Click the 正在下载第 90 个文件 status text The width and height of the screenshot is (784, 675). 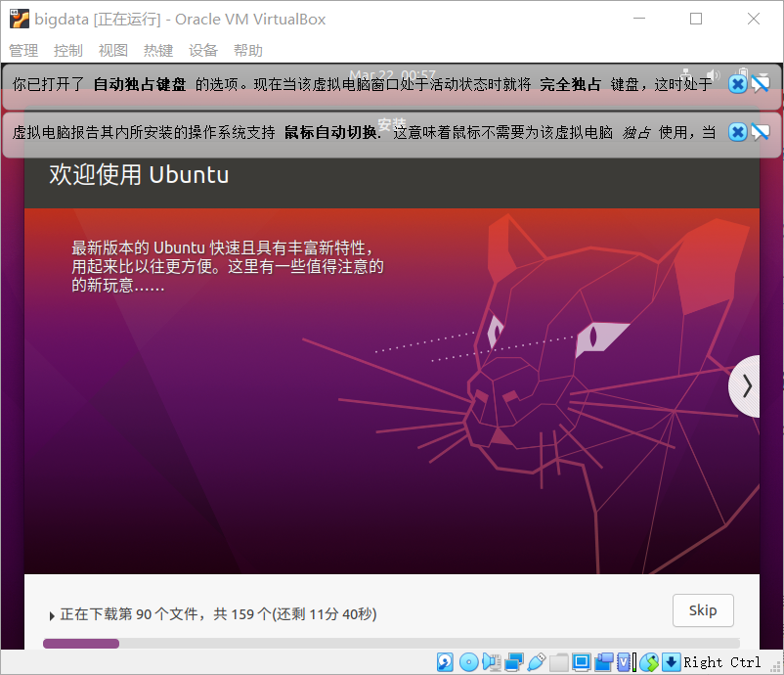218,614
